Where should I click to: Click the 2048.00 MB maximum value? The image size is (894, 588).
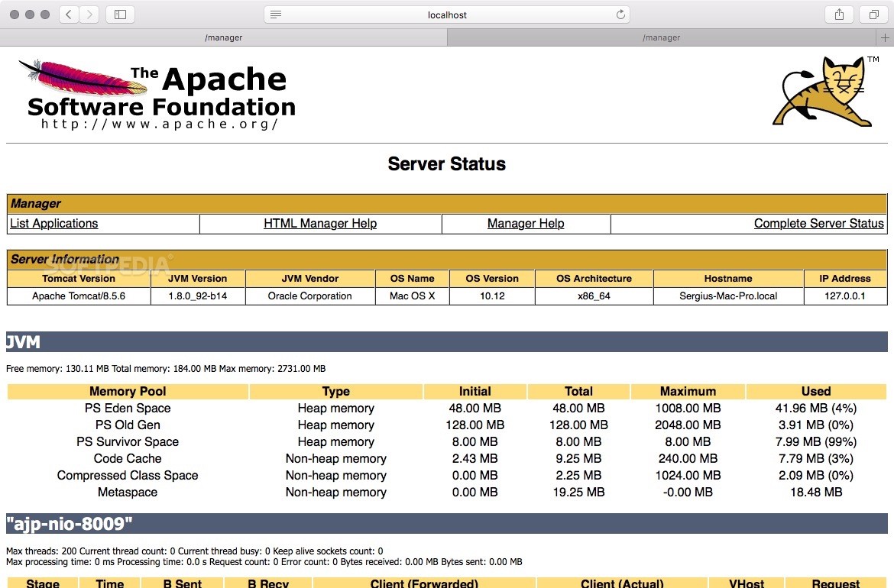[688, 425]
